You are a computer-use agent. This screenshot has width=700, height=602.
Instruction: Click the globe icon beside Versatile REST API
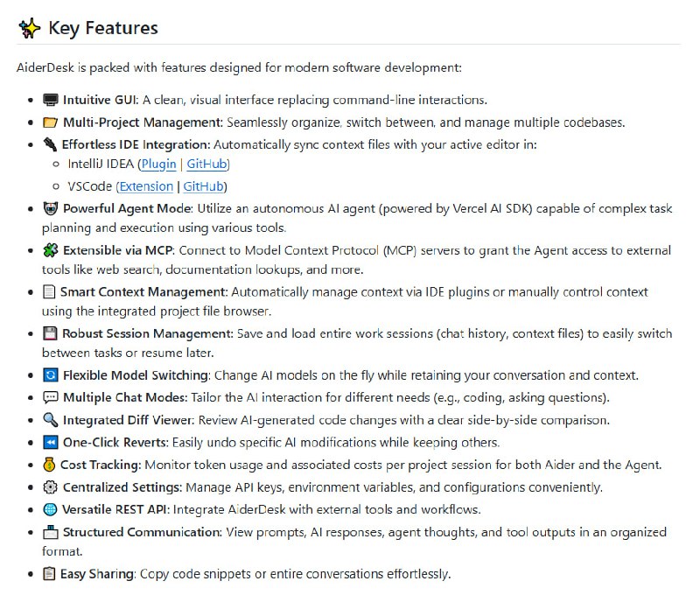pos(49,509)
